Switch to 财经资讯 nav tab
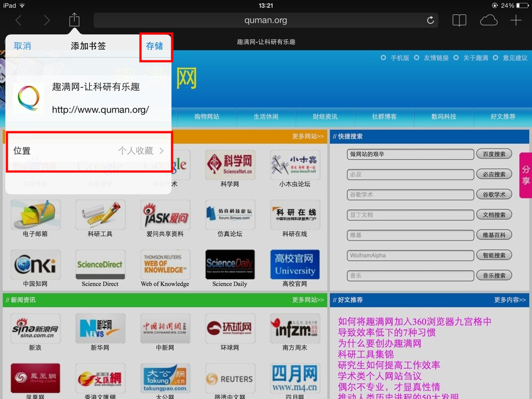 (x=325, y=116)
